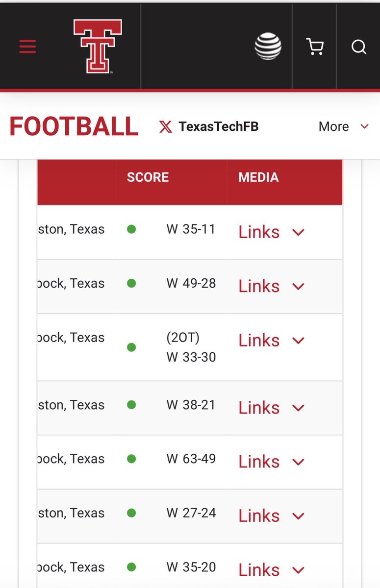
Task: Expand the More dropdown menu
Action: point(343,126)
